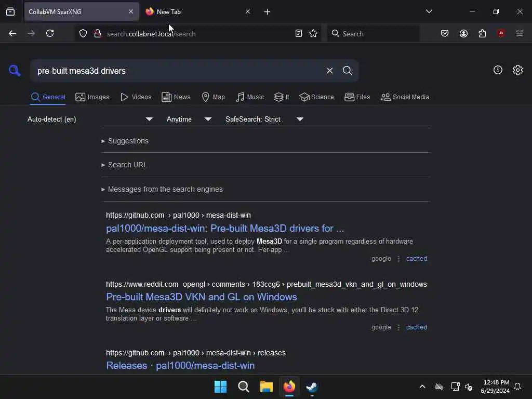Submit search with the magnifier button
This screenshot has width=532, height=399.
click(348, 71)
